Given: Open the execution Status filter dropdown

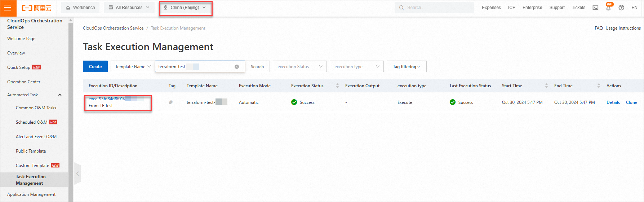Looking at the screenshot, I should [300, 67].
